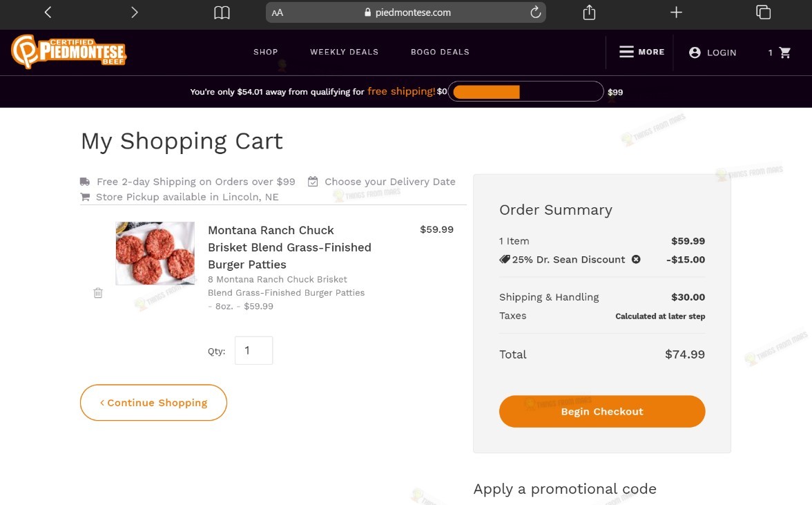Go forward using the browser forward arrow
The width and height of the screenshot is (812, 505).
tap(134, 12)
